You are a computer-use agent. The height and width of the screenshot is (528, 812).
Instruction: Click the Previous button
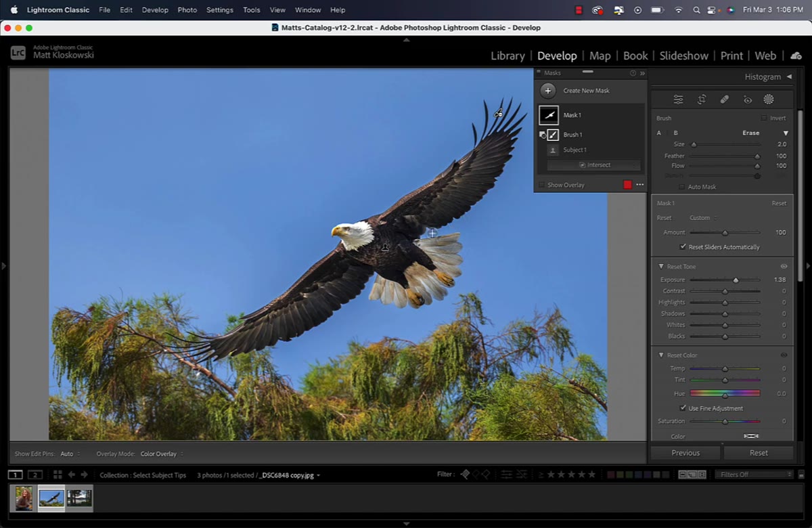click(685, 453)
